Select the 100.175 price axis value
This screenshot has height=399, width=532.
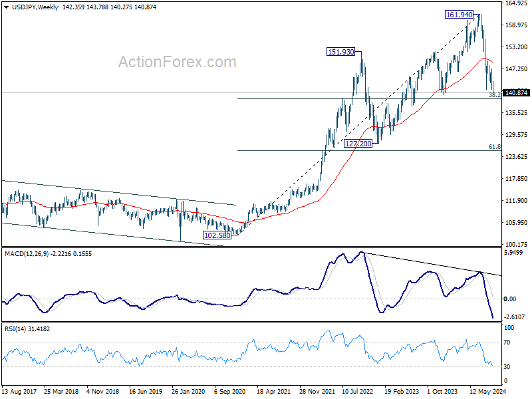coord(517,244)
